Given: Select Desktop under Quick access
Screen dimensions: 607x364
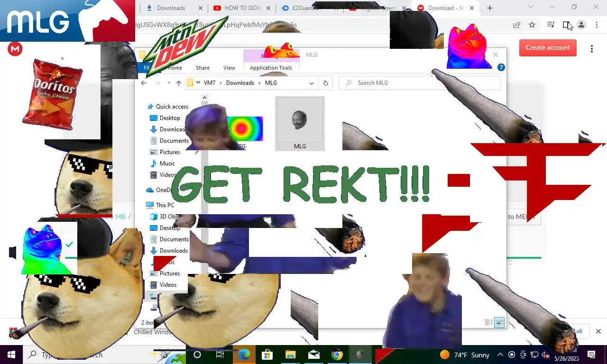Looking at the screenshot, I should (x=165, y=118).
